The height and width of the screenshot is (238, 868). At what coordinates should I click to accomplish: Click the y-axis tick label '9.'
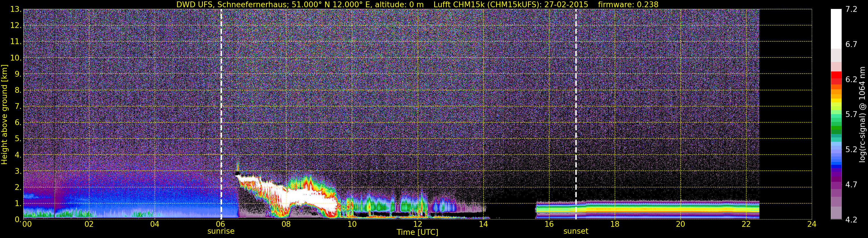tap(18, 74)
